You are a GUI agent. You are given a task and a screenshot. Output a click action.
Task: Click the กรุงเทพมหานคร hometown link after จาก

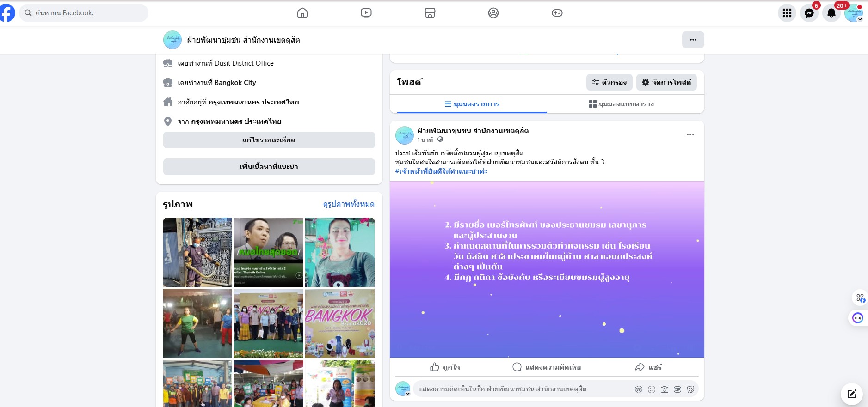point(236,121)
